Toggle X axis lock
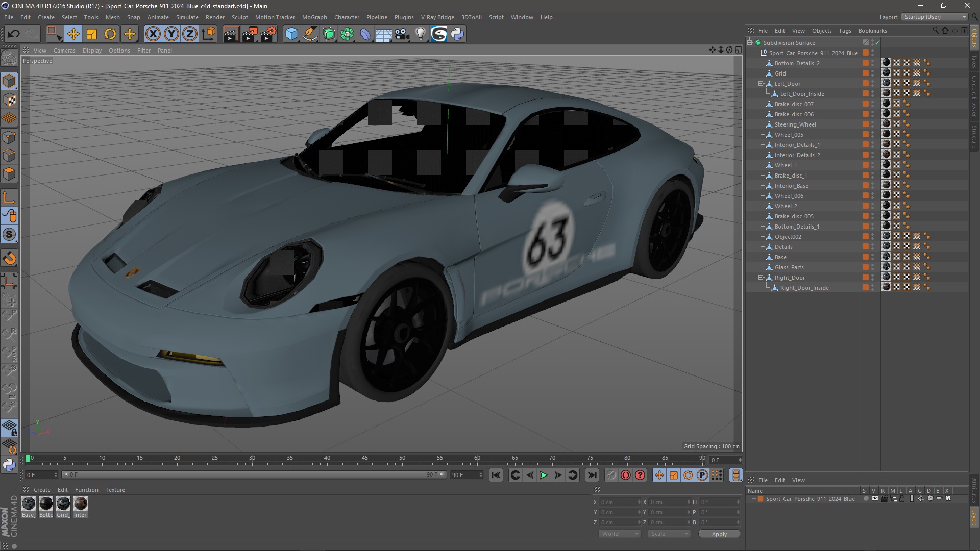The image size is (980, 551). click(x=153, y=34)
